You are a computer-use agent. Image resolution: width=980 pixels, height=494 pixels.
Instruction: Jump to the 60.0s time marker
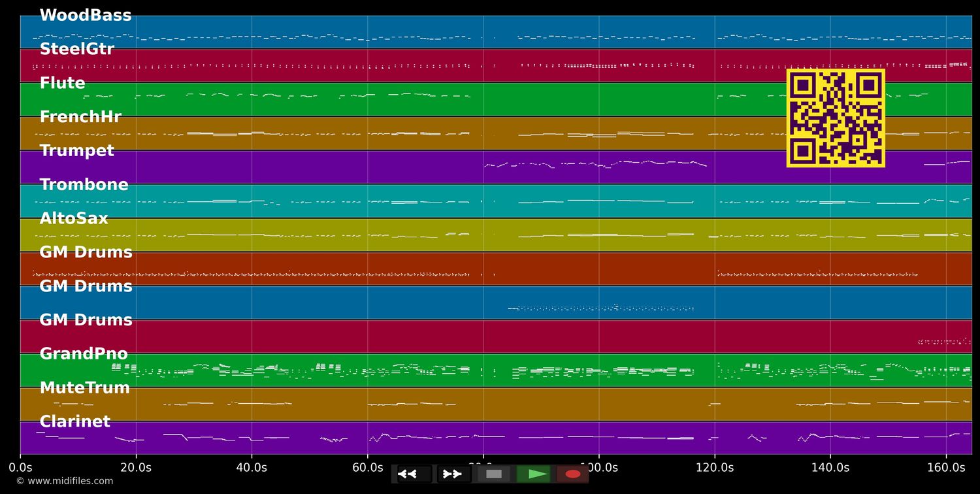[367, 468]
